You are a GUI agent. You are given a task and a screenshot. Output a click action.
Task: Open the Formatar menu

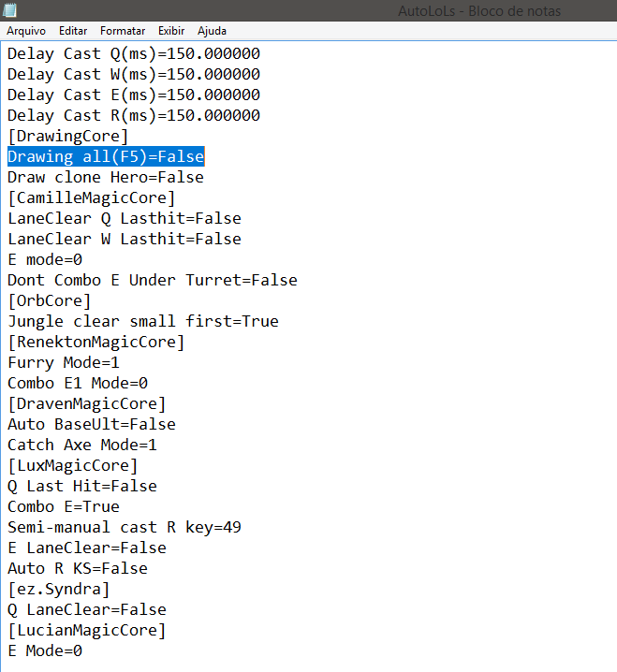point(123,31)
